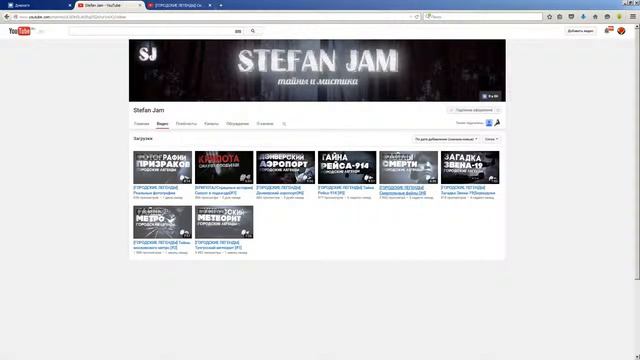Open the Метро video thumbnail
The width and height of the screenshot is (640, 360).
pos(162,222)
